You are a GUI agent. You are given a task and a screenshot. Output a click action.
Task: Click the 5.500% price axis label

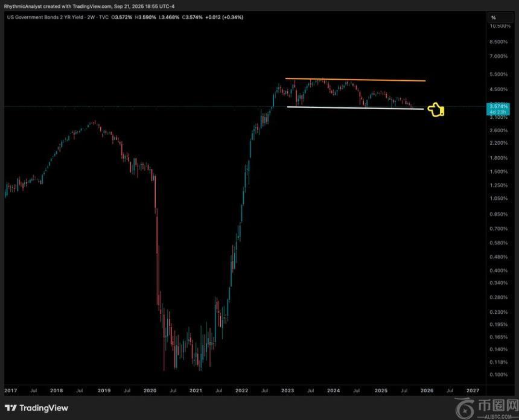499,74
